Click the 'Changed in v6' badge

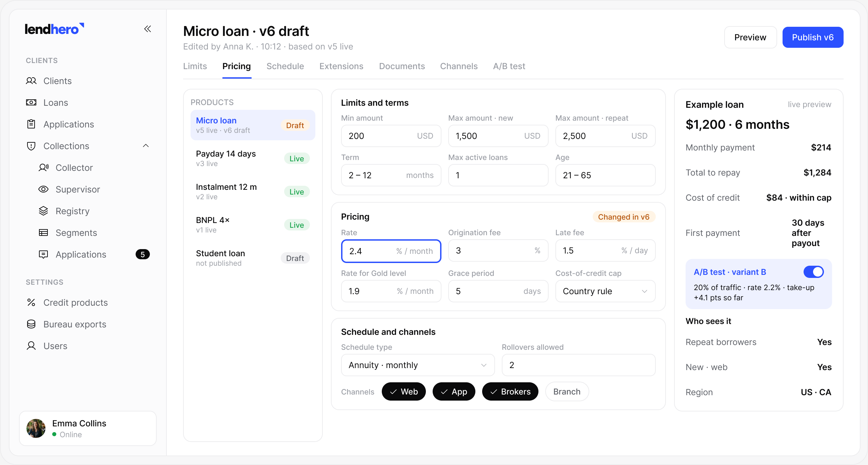point(624,217)
